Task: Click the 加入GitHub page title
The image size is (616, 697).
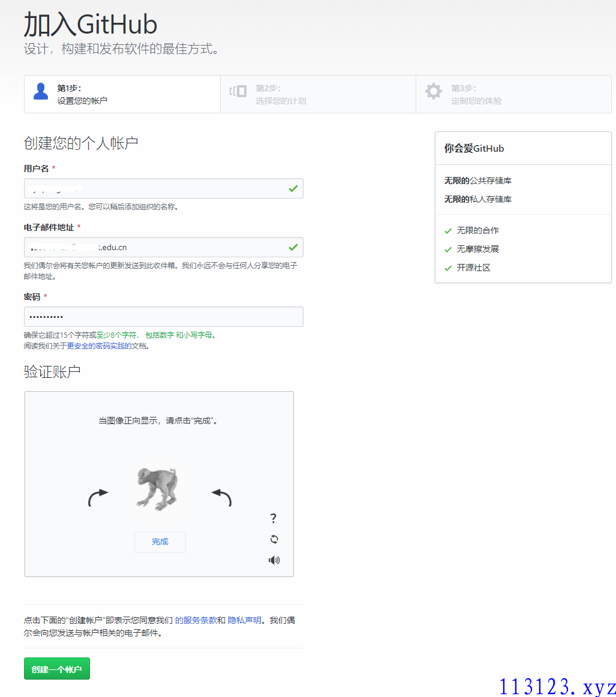Action: click(90, 24)
